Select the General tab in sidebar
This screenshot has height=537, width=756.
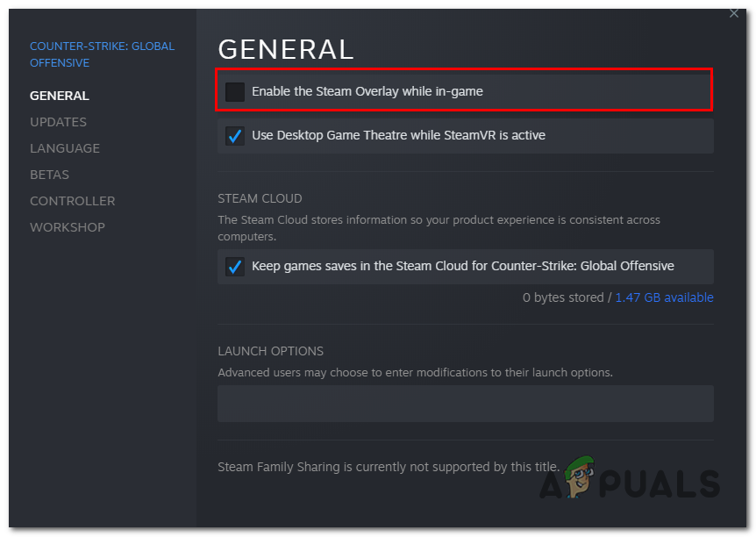click(60, 96)
